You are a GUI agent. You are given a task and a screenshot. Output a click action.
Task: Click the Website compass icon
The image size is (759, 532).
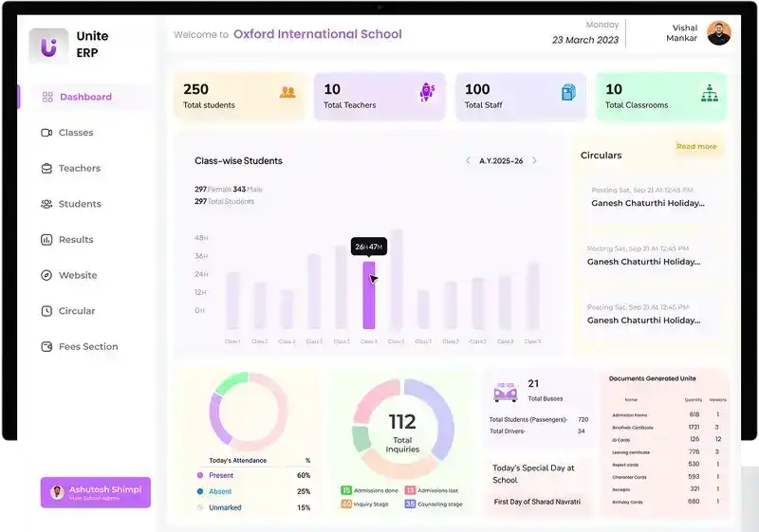46,275
